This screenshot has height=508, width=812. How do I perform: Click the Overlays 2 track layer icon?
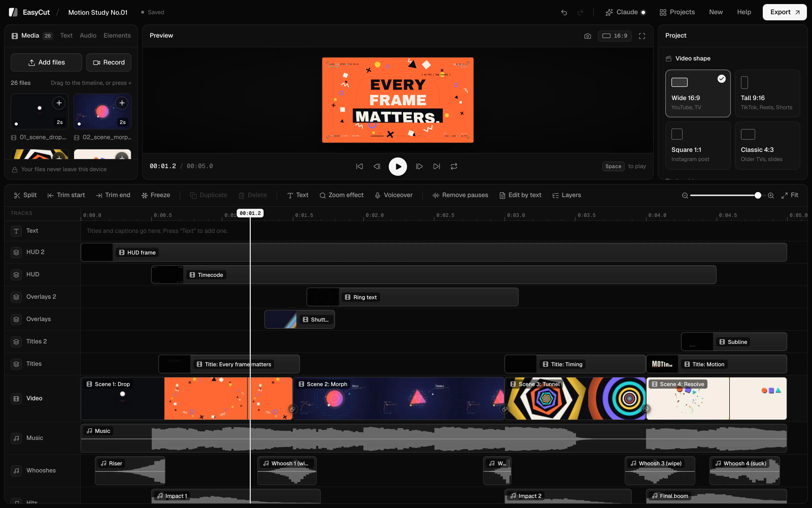coord(16,297)
